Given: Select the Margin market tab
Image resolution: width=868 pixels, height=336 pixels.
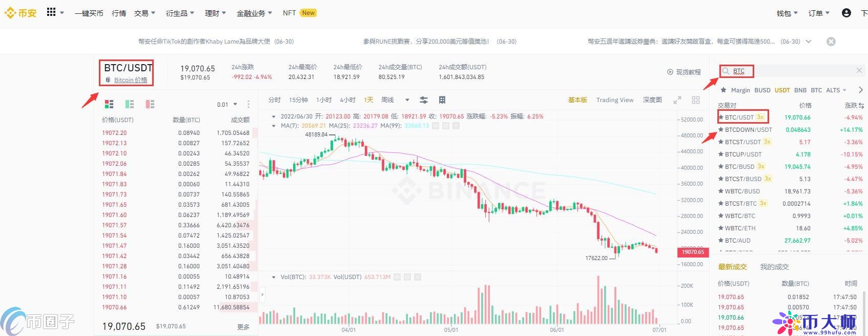Looking at the screenshot, I should coord(740,90).
